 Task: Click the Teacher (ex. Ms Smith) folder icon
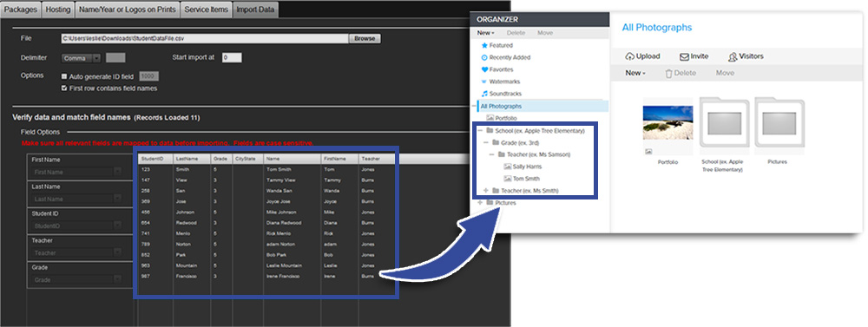(x=496, y=191)
